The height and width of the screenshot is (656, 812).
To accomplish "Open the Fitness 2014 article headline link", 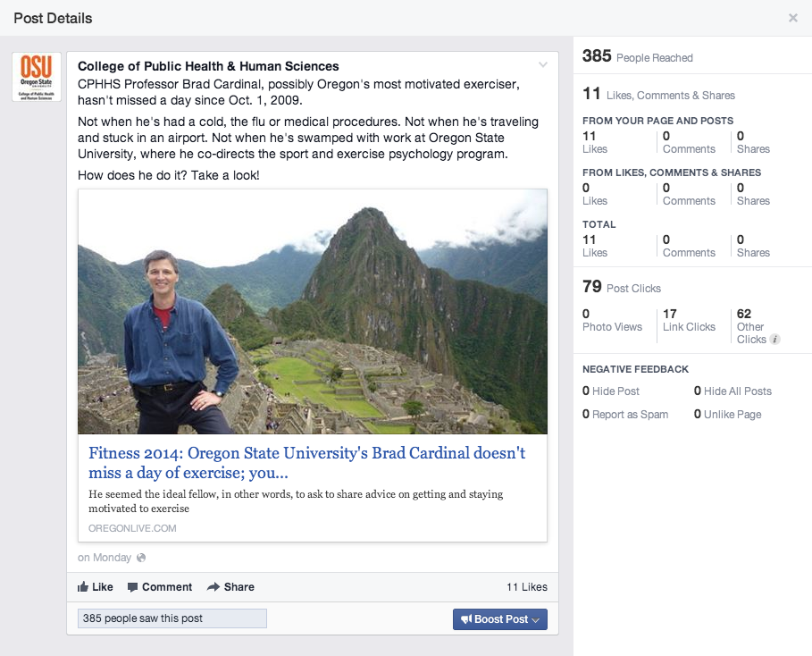I will tap(306, 462).
